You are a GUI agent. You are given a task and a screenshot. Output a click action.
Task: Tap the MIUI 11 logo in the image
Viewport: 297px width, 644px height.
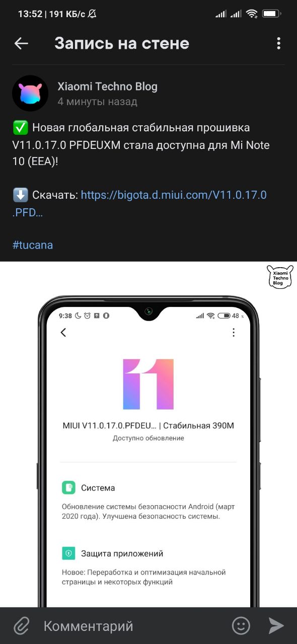(148, 384)
